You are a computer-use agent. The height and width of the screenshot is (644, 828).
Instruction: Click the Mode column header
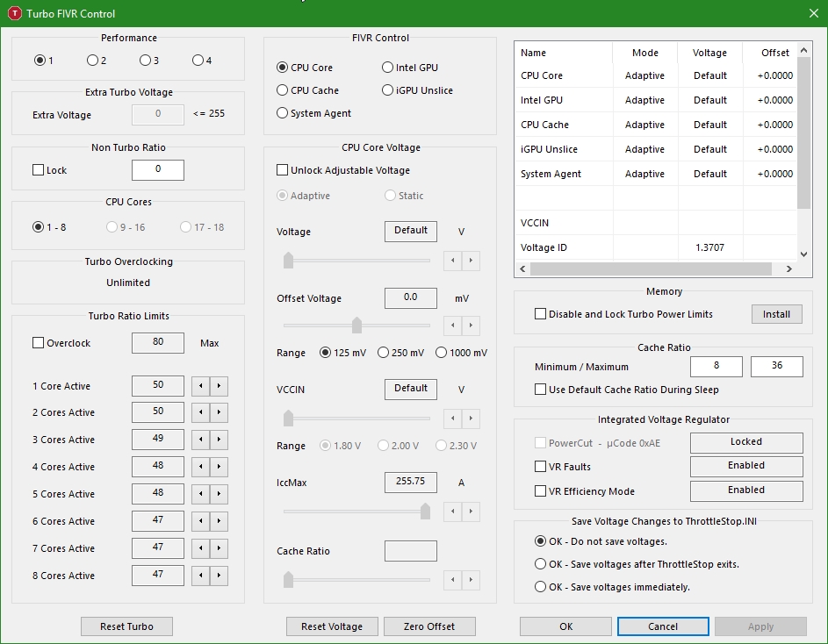click(x=645, y=53)
